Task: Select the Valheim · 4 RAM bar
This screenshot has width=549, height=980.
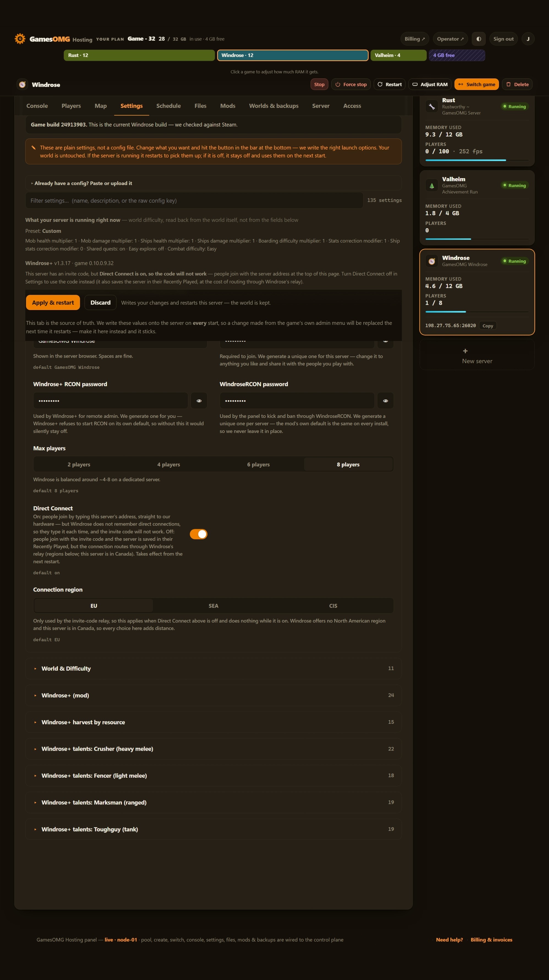Action: point(398,55)
